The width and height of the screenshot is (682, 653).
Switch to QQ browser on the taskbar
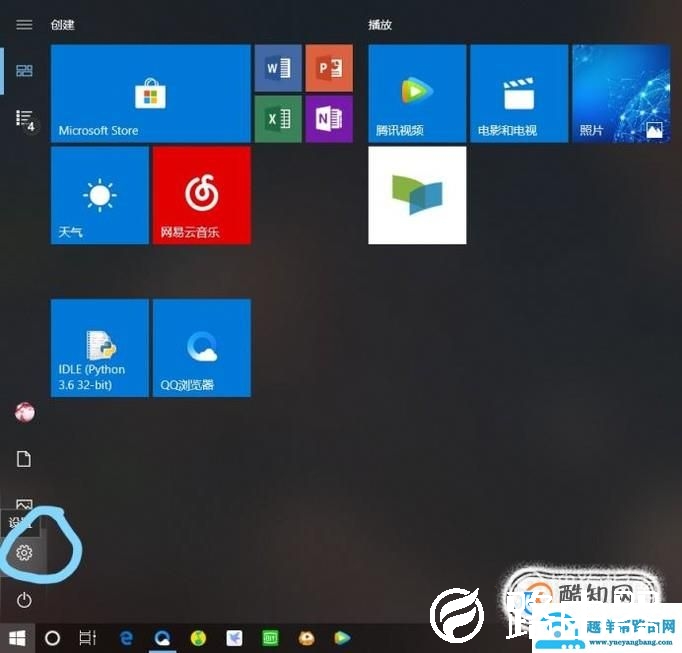(163, 638)
